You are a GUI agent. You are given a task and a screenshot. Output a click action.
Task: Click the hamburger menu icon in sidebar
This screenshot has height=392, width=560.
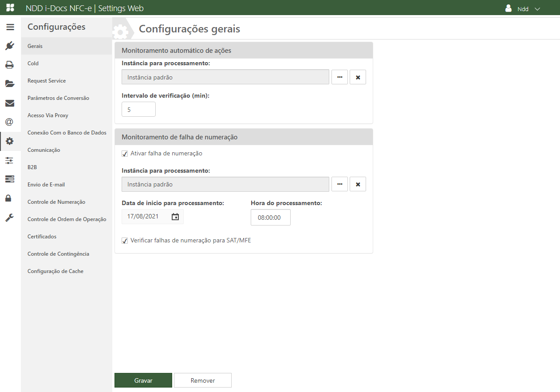coord(10,27)
